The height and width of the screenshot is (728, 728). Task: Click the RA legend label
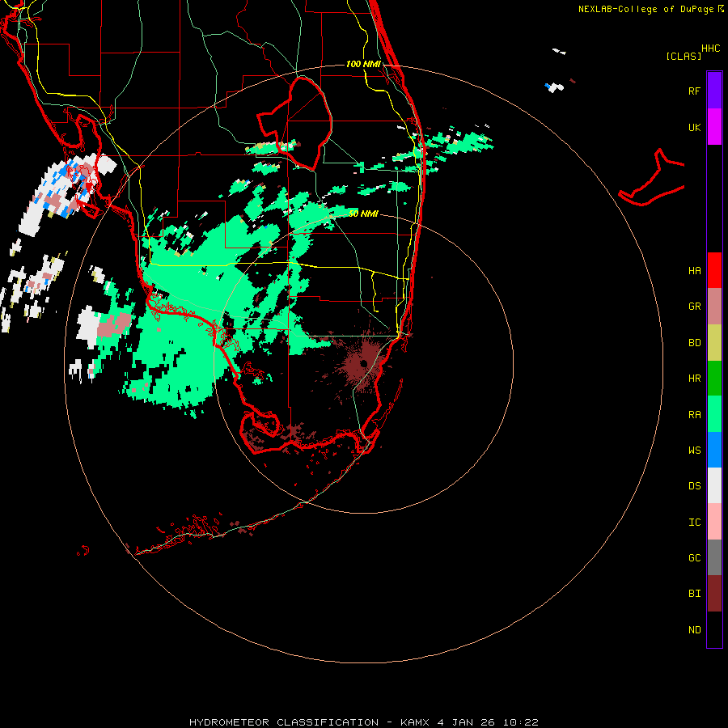tap(694, 415)
